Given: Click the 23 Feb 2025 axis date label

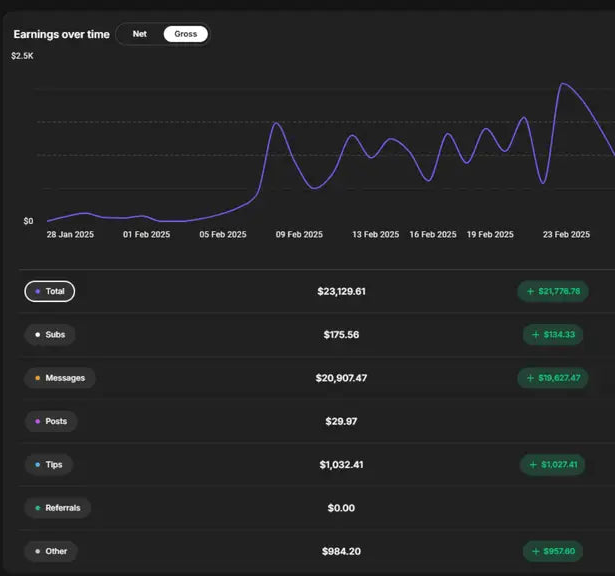Looking at the screenshot, I should pyautogui.click(x=566, y=234).
